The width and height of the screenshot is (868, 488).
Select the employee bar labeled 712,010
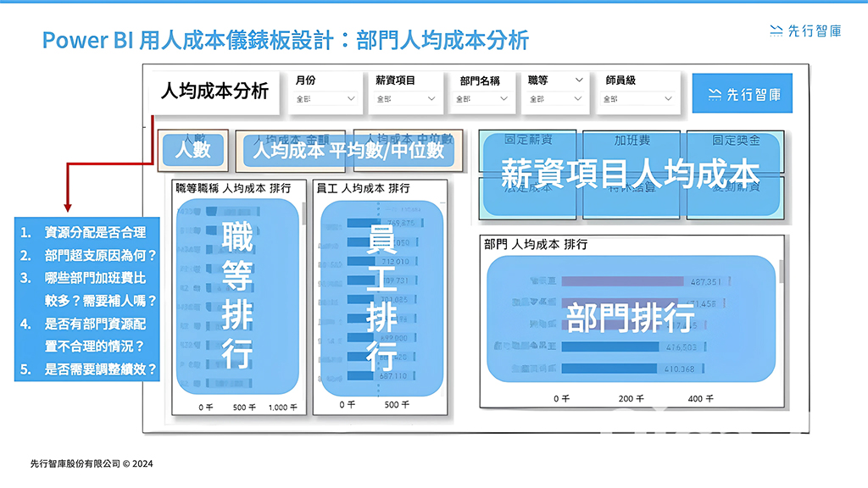coord(360,261)
